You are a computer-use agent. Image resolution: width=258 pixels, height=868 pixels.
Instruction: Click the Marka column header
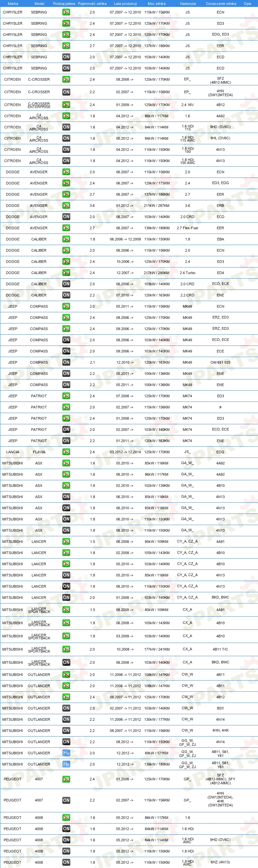pos(13,4)
